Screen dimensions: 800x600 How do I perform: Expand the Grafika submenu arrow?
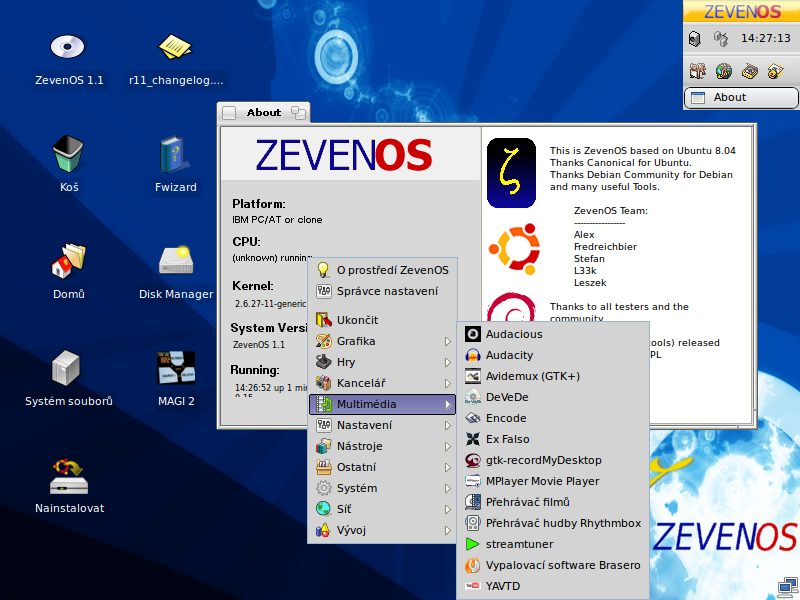447,341
